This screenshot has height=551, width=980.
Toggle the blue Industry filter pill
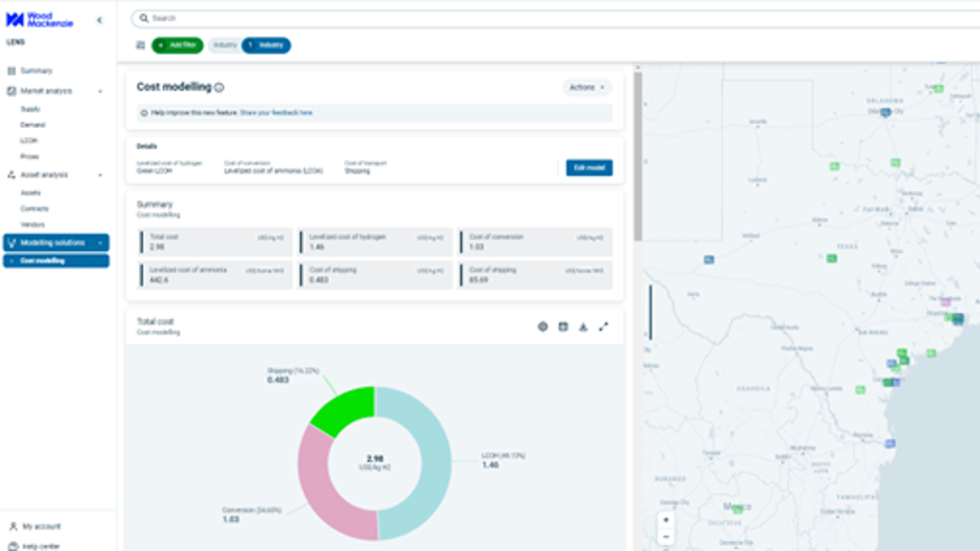266,45
